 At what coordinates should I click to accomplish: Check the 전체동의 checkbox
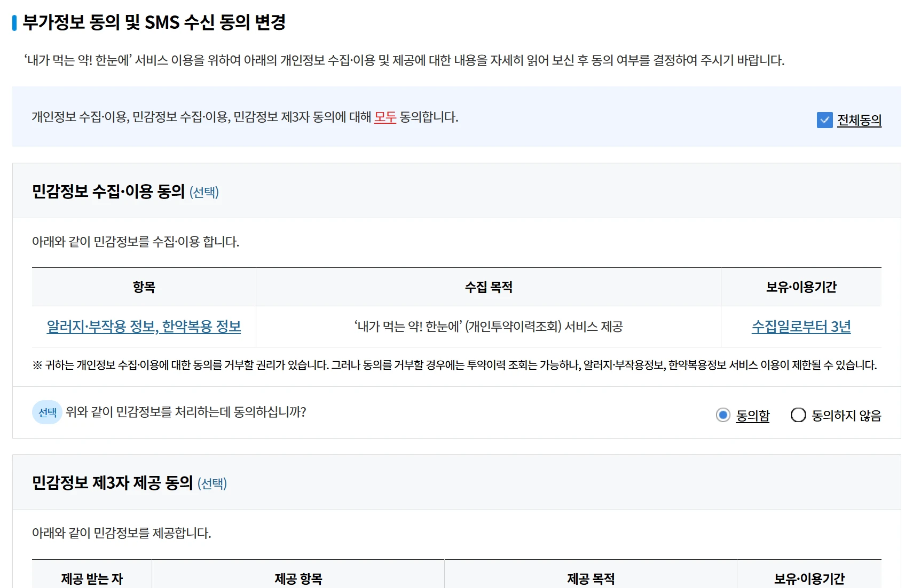coord(824,120)
